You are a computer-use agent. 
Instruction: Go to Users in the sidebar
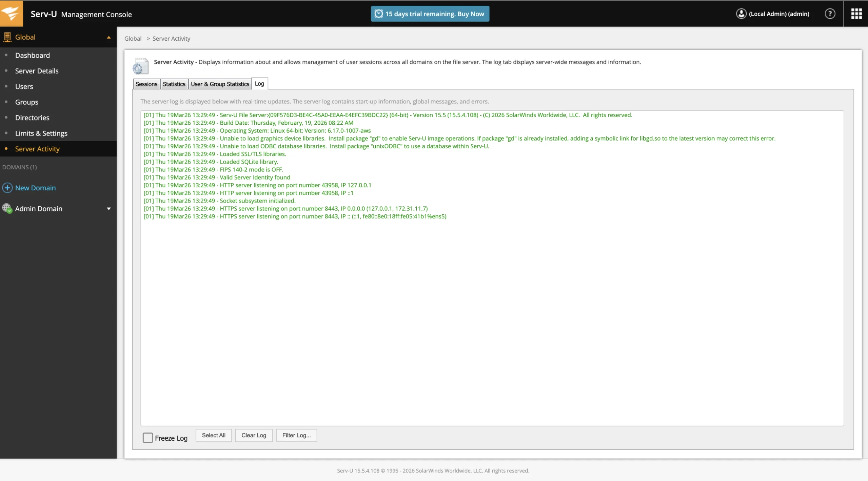24,86
